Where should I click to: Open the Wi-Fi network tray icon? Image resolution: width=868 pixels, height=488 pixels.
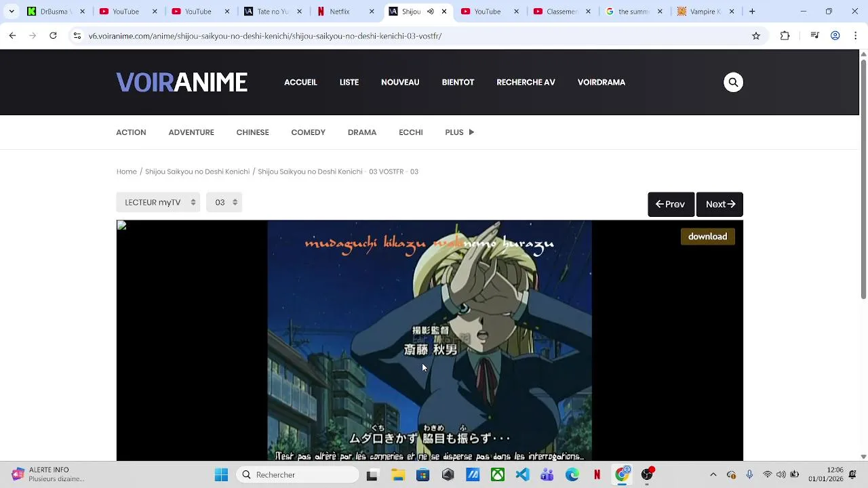pos(768,474)
